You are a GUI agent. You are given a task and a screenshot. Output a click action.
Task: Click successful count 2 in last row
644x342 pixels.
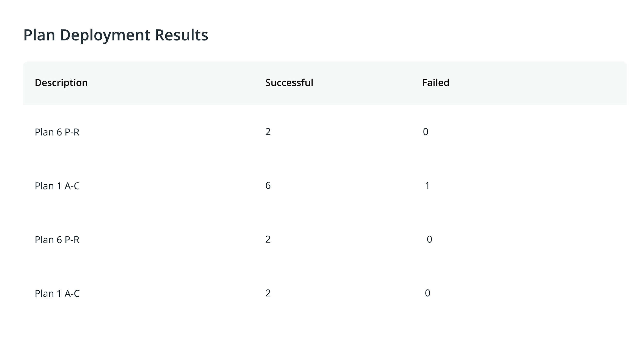point(268,293)
